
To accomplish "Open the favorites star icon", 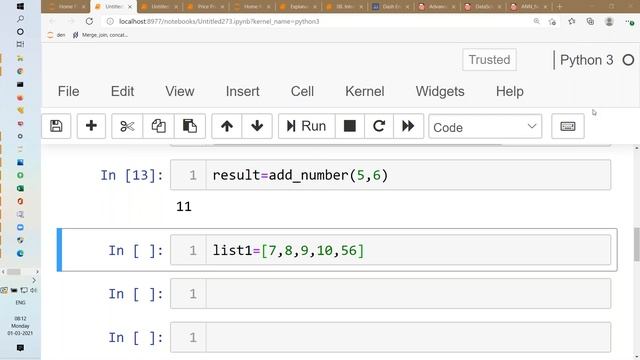I will [x=571, y=21].
